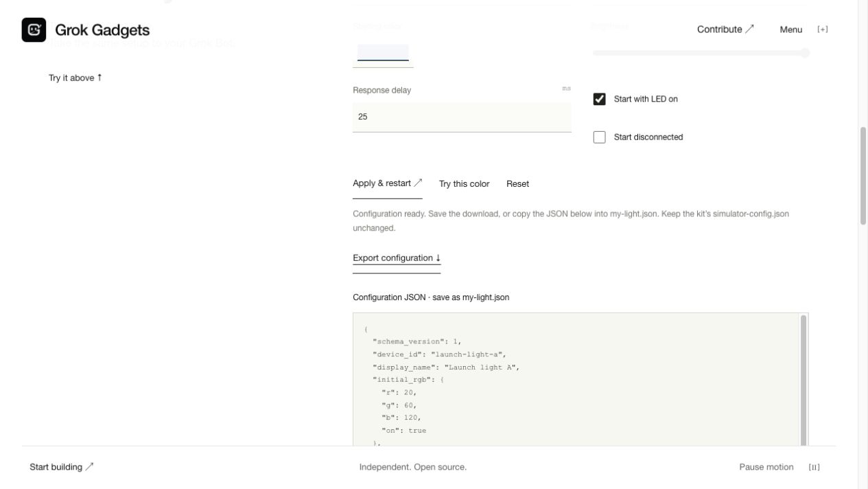Screen dimensions: 868x489
Task: Click the "Configuration JSON · save as my-light.json" label
Action: 431,297
